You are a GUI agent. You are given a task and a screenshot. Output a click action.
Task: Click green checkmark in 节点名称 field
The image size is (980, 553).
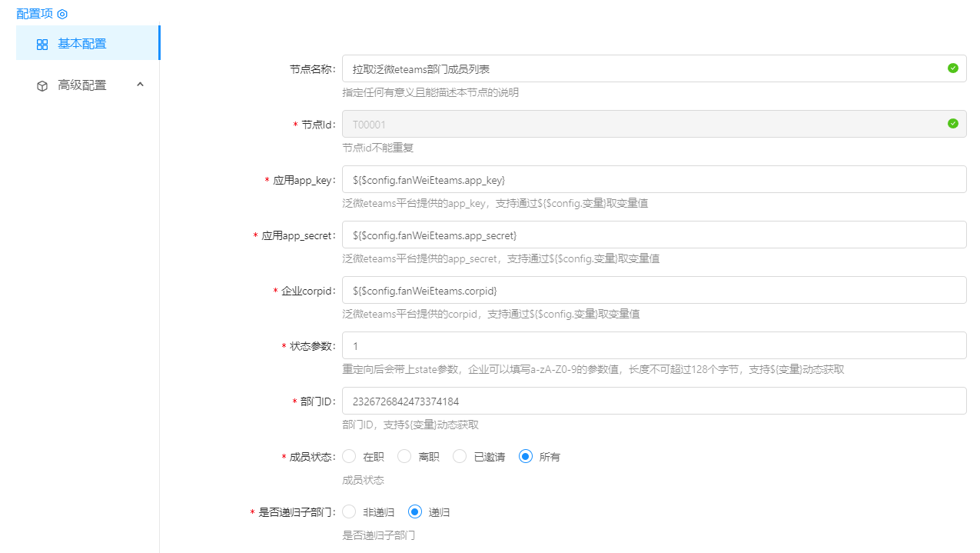[953, 68]
